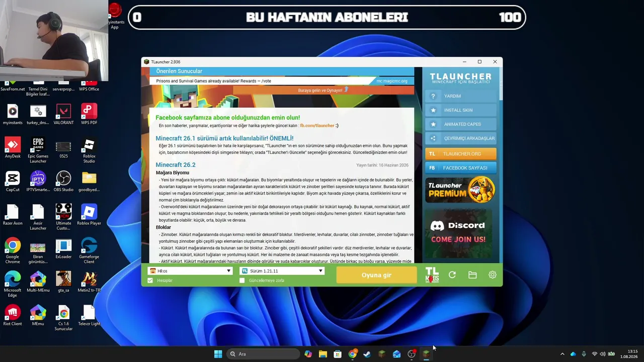Screen dimensions: 644x362
Task: Open ÇEVRİMİÇİ ARKADAŞLAR sidebar item
Action: coord(461,138)
